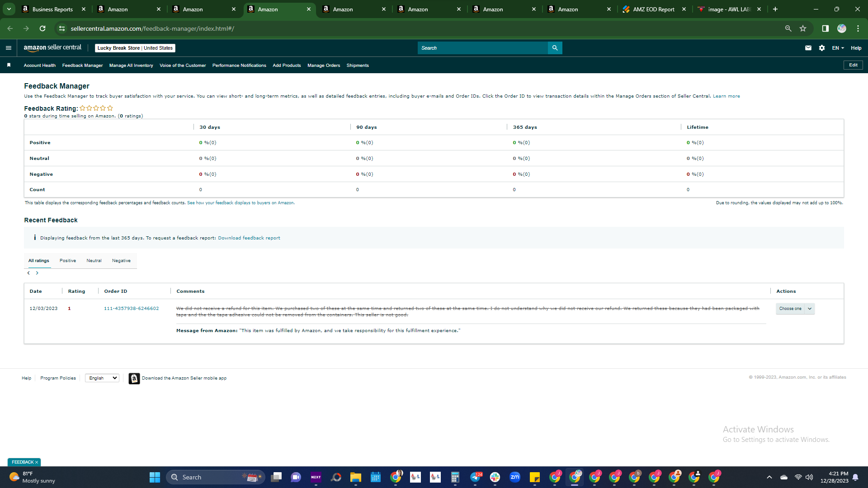Open the EN language dropdown
The width and height of the screenshot is (868, 488).
(x=838, y=48)
